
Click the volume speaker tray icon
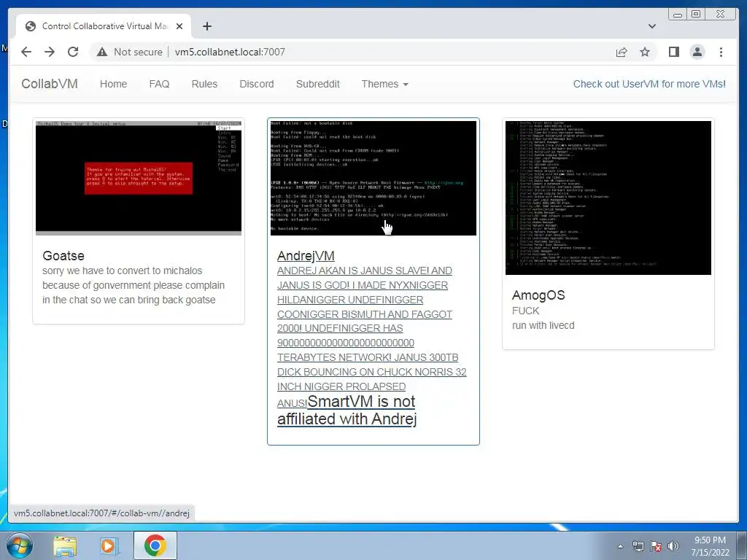coord(673,546)
